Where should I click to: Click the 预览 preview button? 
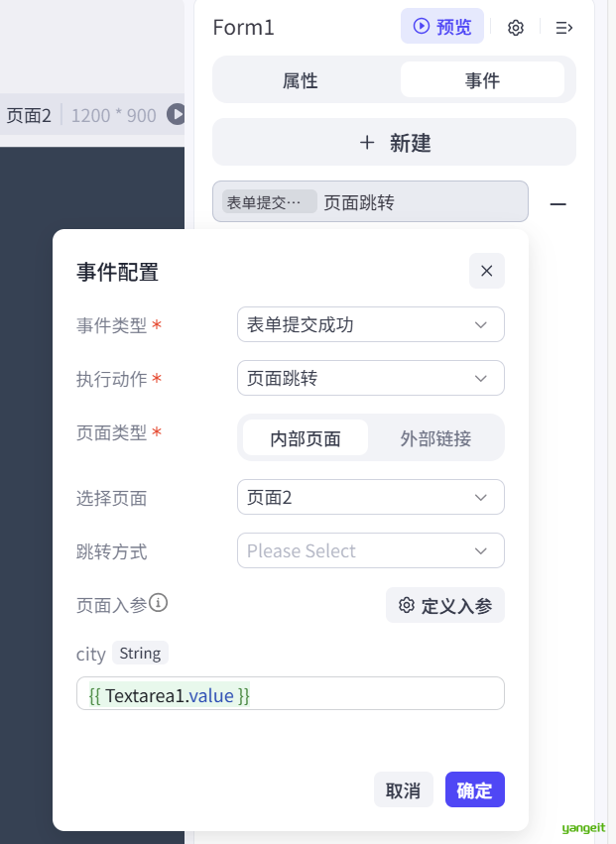442,27
